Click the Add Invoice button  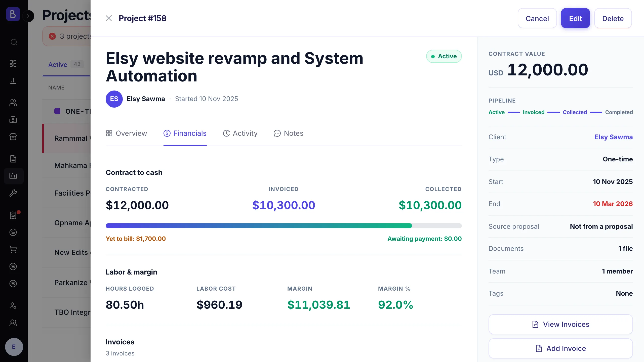pos(560,348)
